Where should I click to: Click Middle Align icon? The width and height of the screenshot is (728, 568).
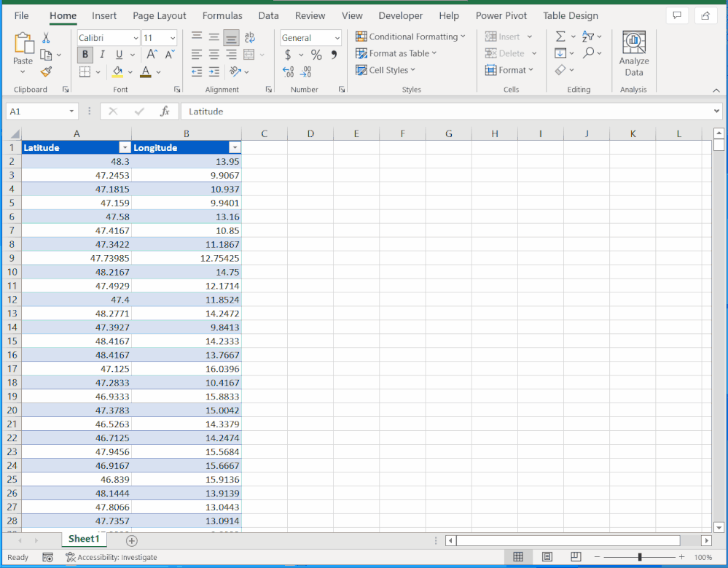(214, 36)
